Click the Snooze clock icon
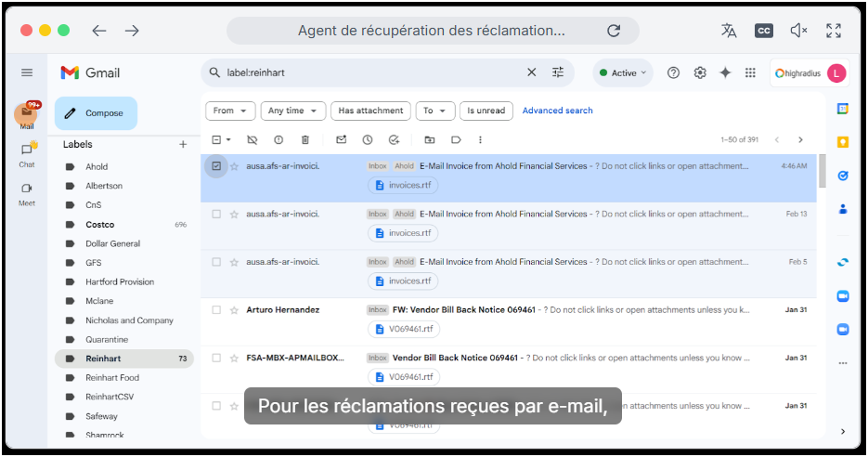 368,139
